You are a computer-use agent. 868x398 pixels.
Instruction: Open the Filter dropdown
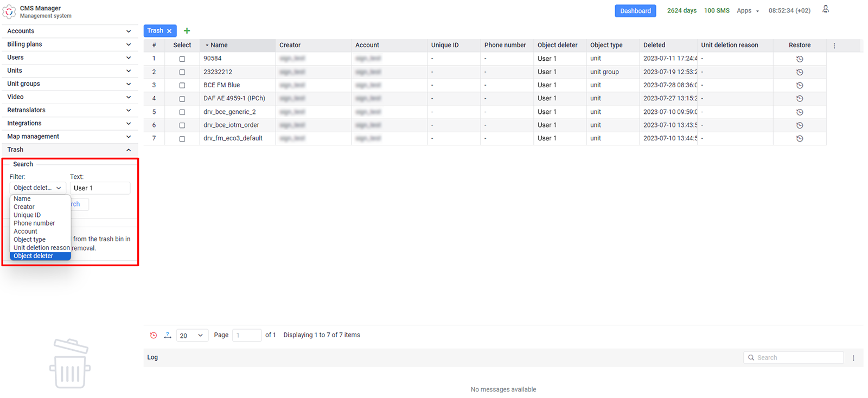pyautogui.click(x=37, y=188)
